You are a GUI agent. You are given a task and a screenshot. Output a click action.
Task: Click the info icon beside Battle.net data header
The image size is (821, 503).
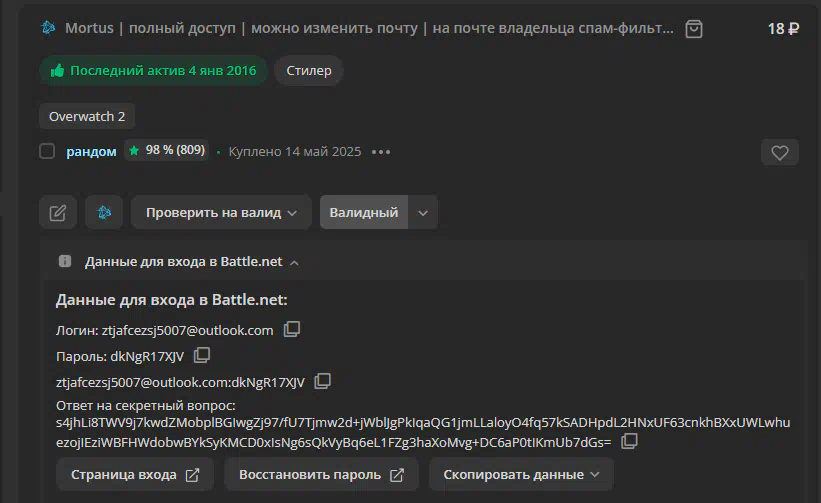tap(65, 261)
